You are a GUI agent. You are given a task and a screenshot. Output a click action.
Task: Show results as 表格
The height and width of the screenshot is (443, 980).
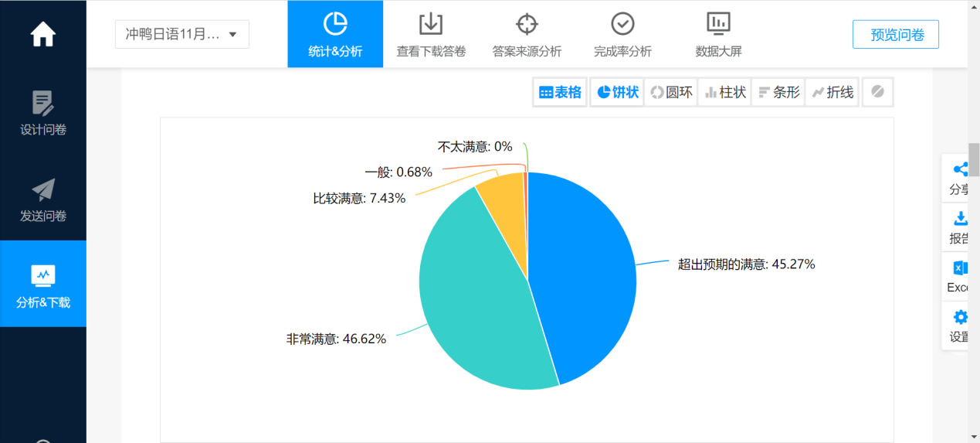pyautogui.click(x=560, y=92)
